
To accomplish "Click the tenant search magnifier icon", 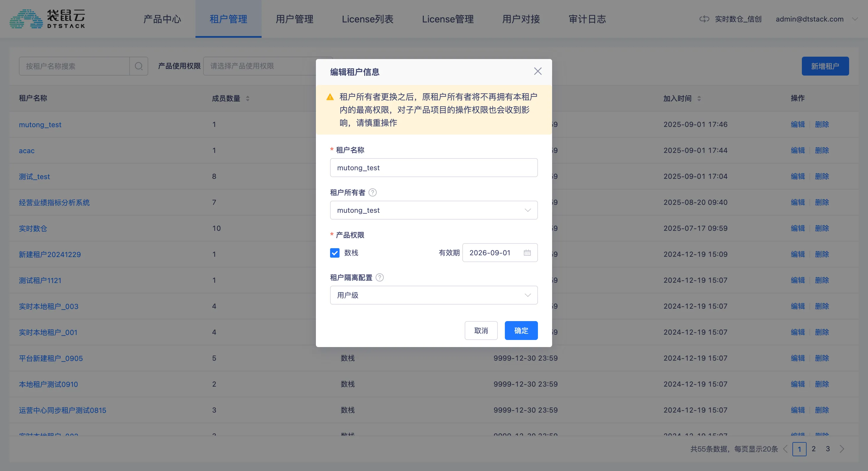I will click(x=138, y=66).
